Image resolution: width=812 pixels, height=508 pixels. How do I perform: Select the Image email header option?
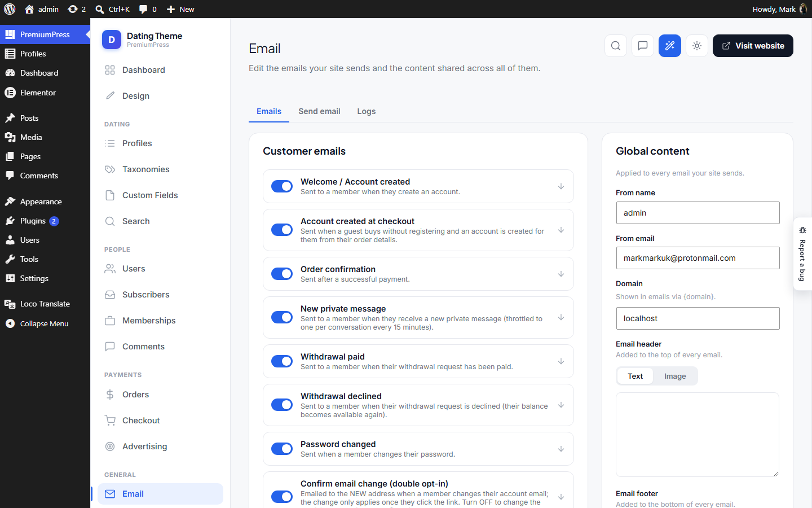click(x=675, y=376)
